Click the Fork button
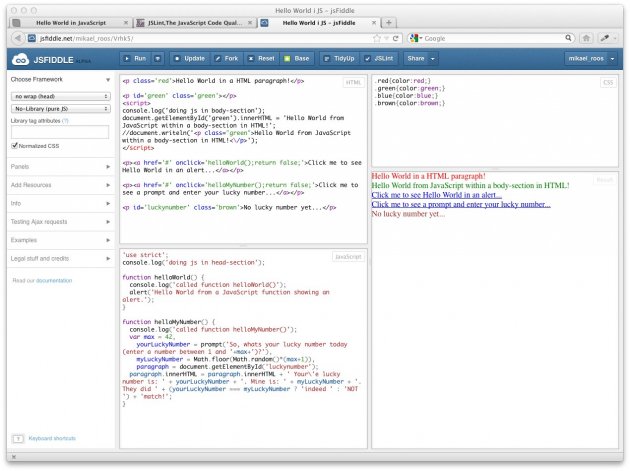This screenshot has width=630, height=471. (227, 59)
